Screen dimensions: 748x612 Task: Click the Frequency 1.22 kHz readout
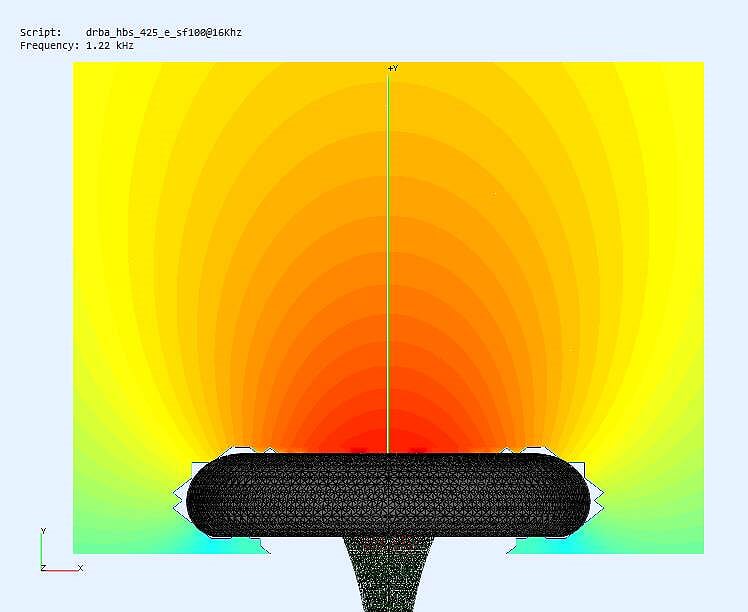(77, 46)
